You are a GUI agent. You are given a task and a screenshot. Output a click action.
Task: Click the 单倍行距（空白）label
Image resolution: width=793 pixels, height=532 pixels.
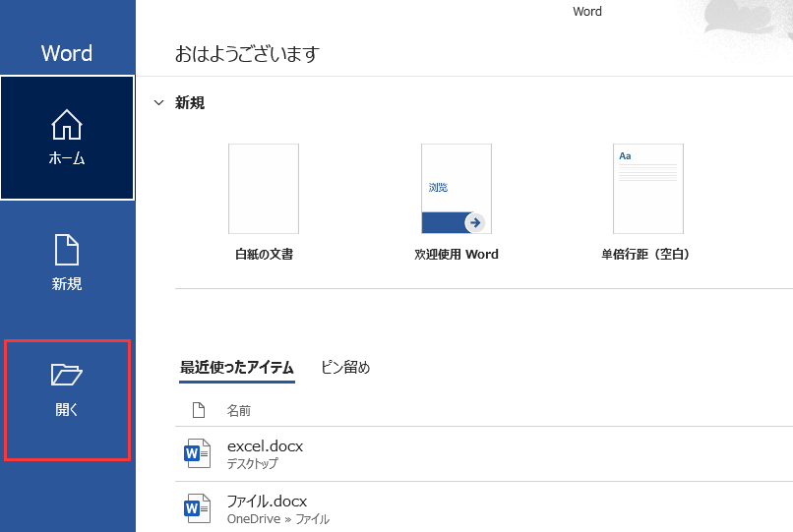click(645, 254)
